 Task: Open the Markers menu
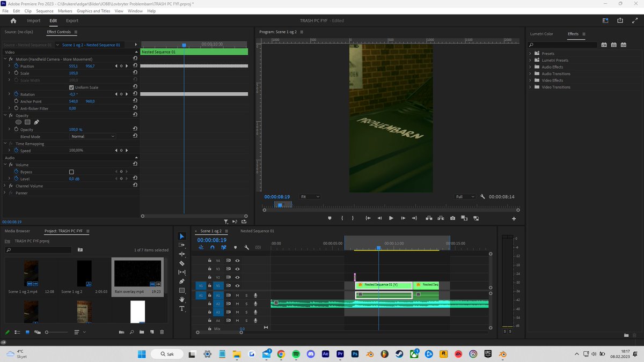65,11
